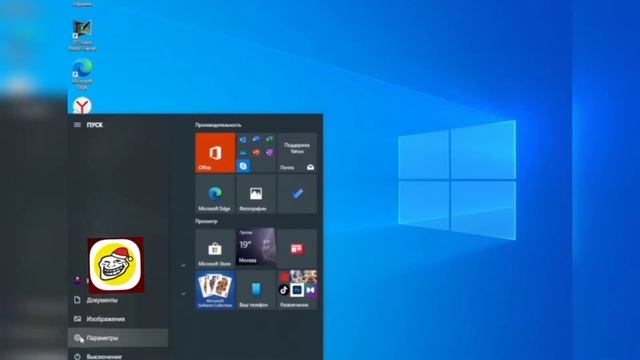This screenshot has height=360, width=640.
Task: Click the Photoshop icon in Развлечения tile
Action: 297,290
